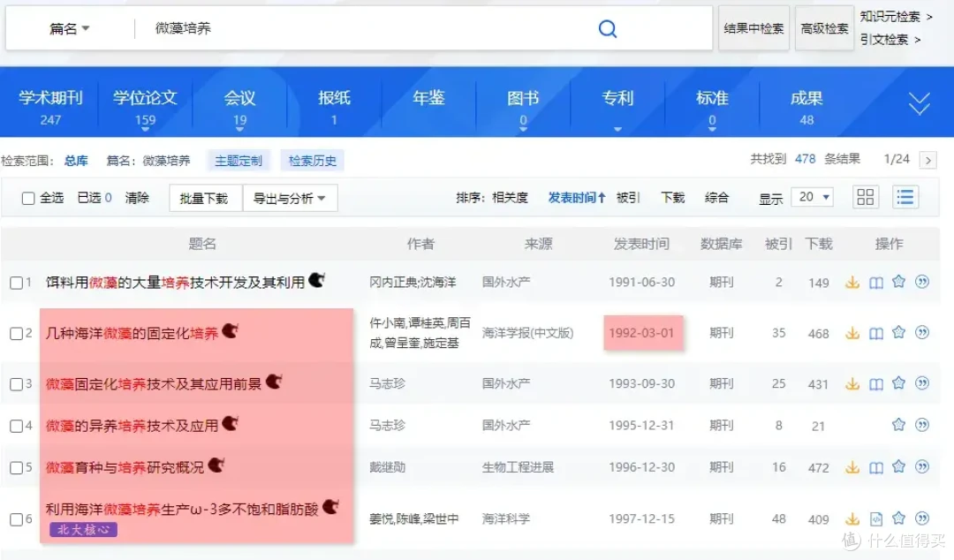Read the 1993-09-30 article online

click(x=876, y=384)
